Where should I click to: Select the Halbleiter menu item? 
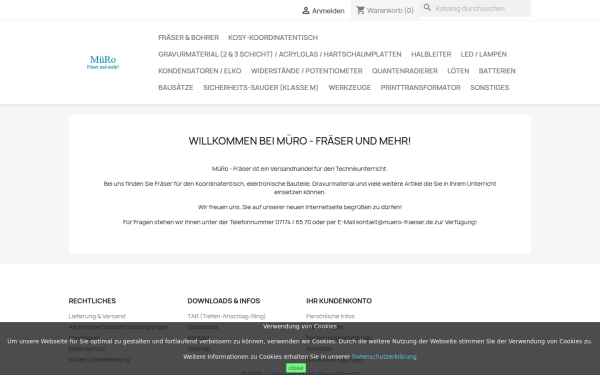[x=431, y=54]
